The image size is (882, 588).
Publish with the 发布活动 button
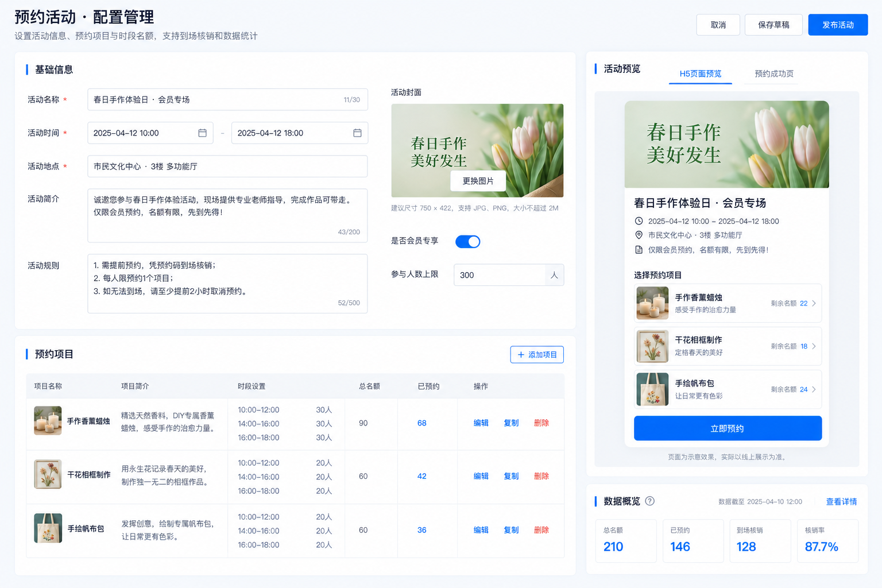pyautogui.click(x=838, y=25)
